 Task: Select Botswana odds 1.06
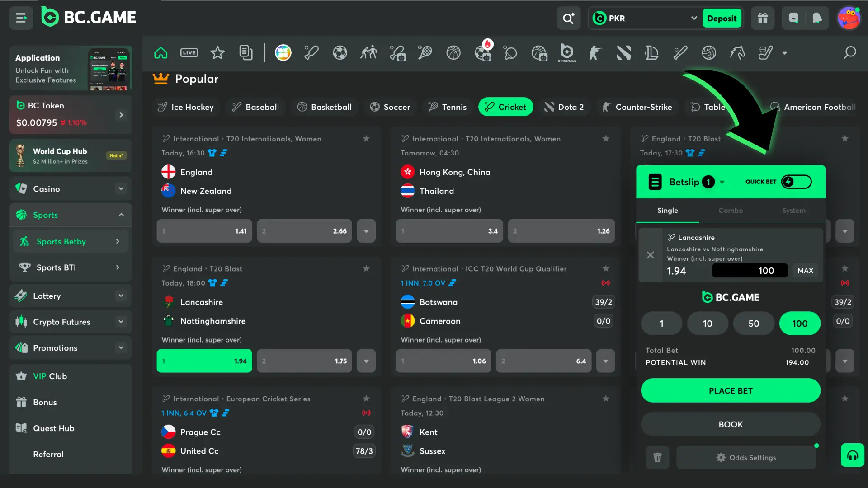[443, 361]
